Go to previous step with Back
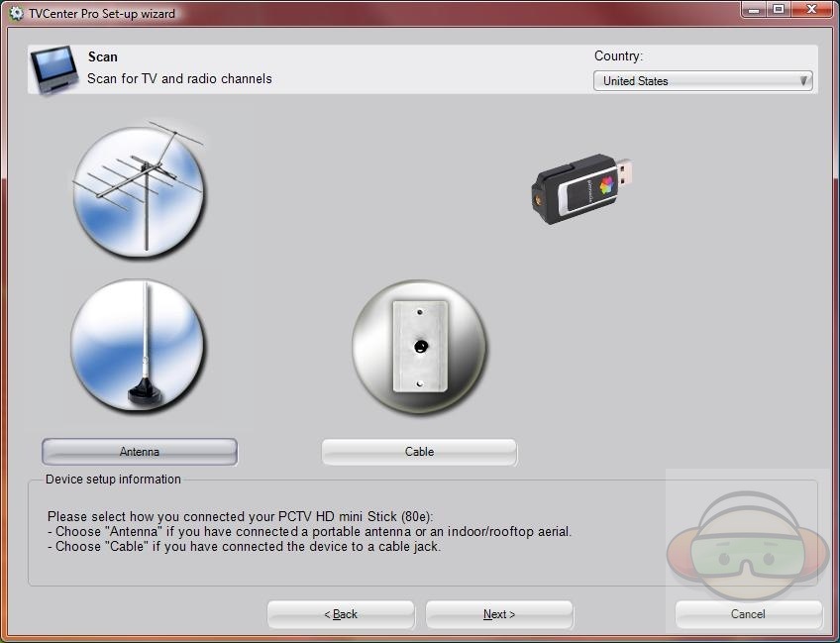Screen dimensions: 840x643 341,614
